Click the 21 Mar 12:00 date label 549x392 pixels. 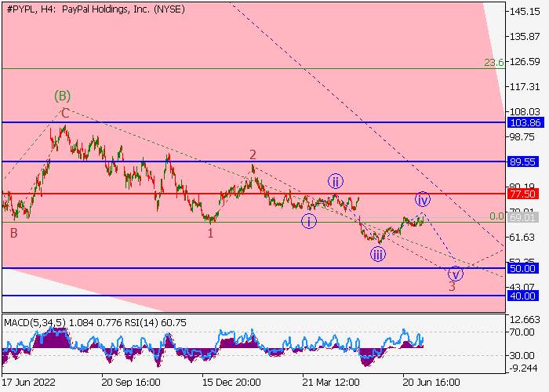[331, 382]
